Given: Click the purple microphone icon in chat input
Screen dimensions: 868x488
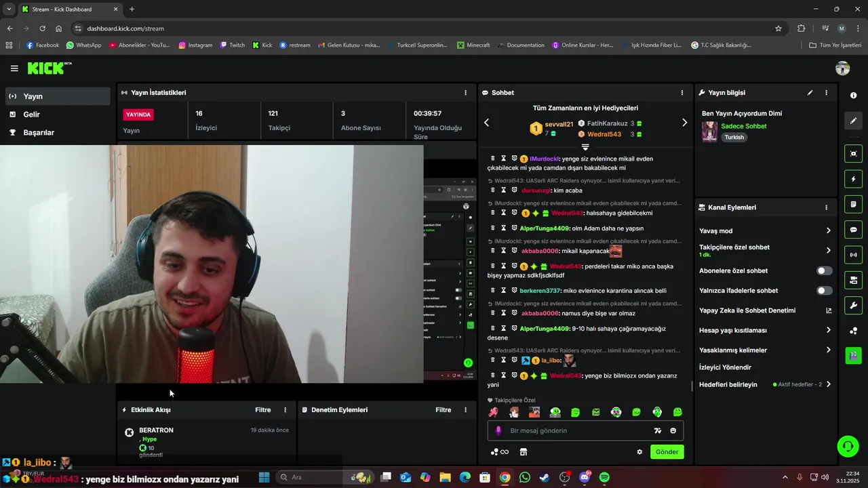Looking at the screenshot, I should (498, 430).
